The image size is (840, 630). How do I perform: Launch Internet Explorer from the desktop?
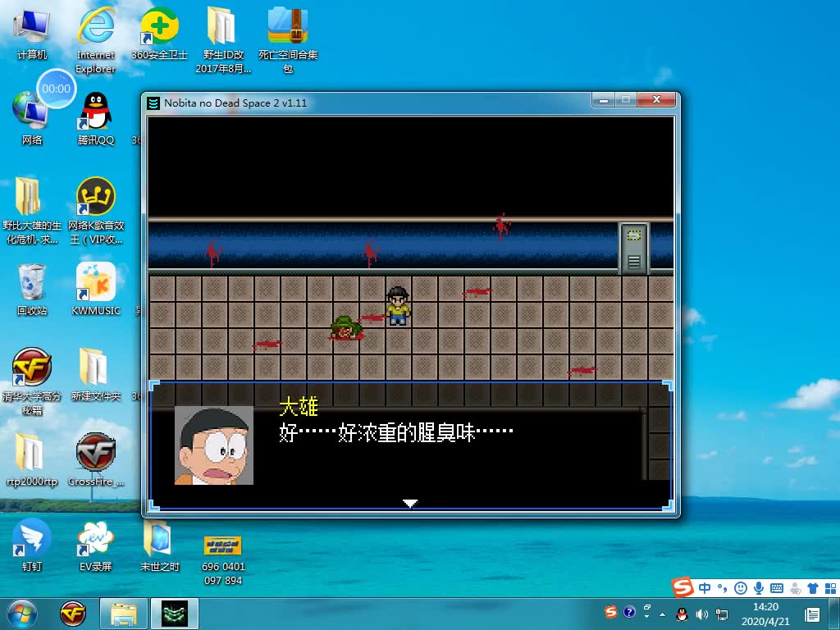95,40
